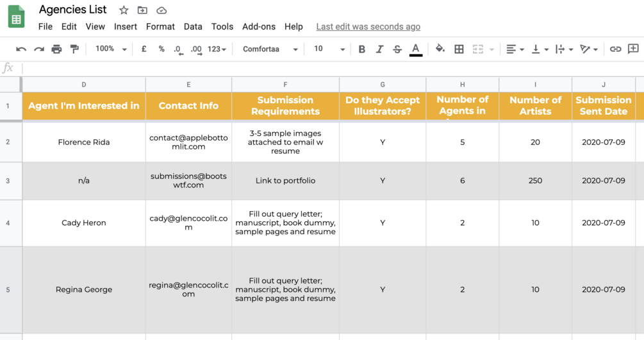Open the text rotation dropdown
Image resolution: width=644 pixels, height=340 pixels.
point(588,49)
